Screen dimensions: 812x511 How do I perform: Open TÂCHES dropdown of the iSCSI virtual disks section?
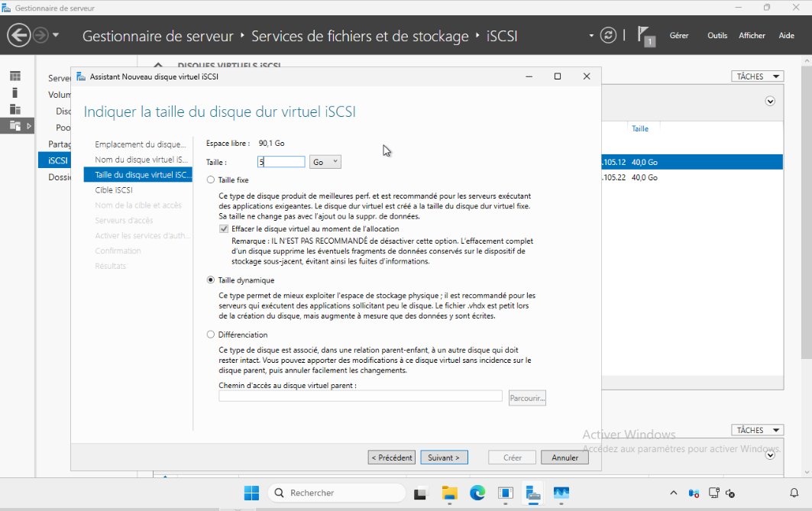(x=757, y=76)
